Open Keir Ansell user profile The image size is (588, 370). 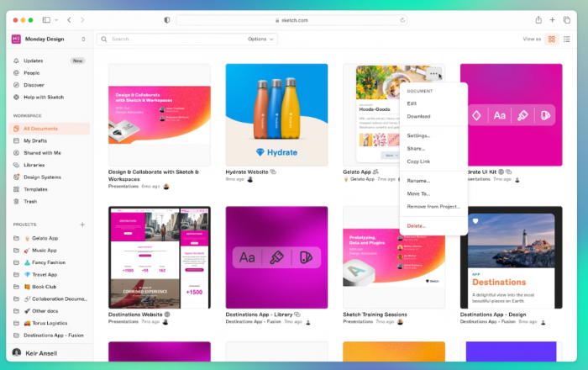(35, 352)
